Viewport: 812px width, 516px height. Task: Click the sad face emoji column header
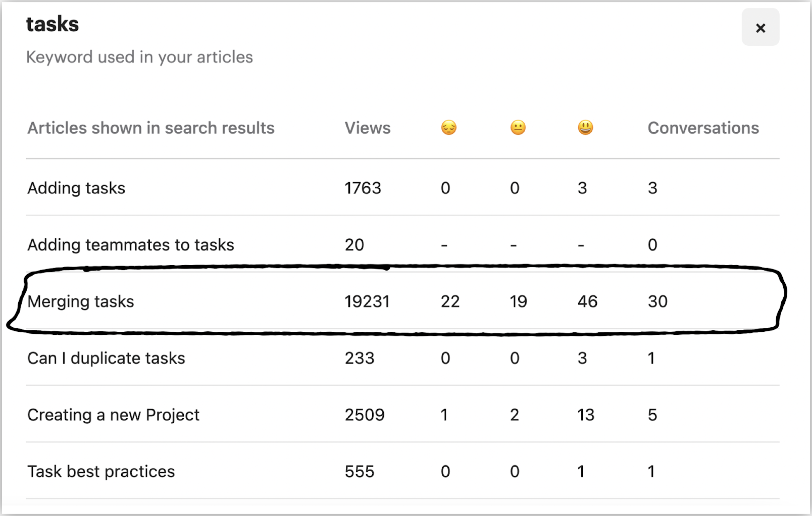pyautogui.click(x=448, y=128)
